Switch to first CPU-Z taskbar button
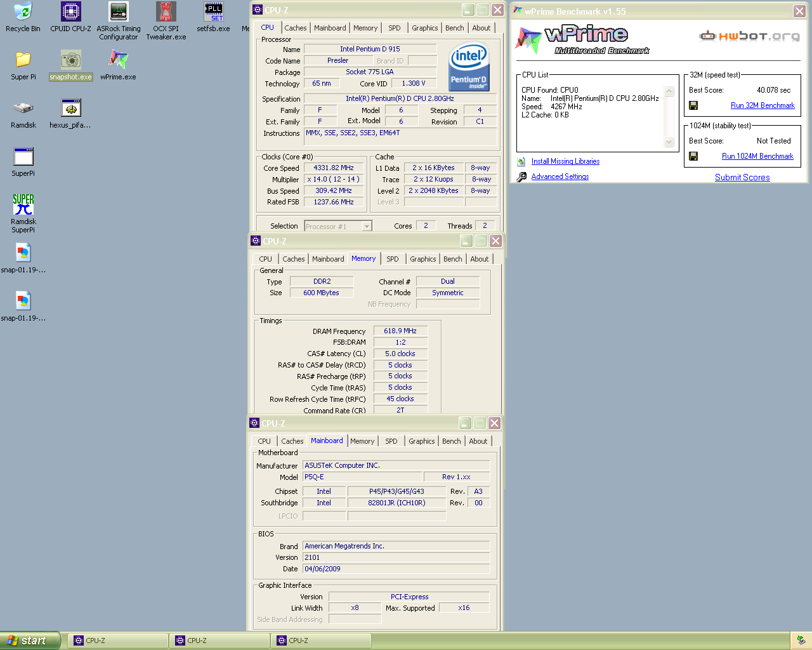Screen dimensions: 812x650 click(x=119, y=640)
